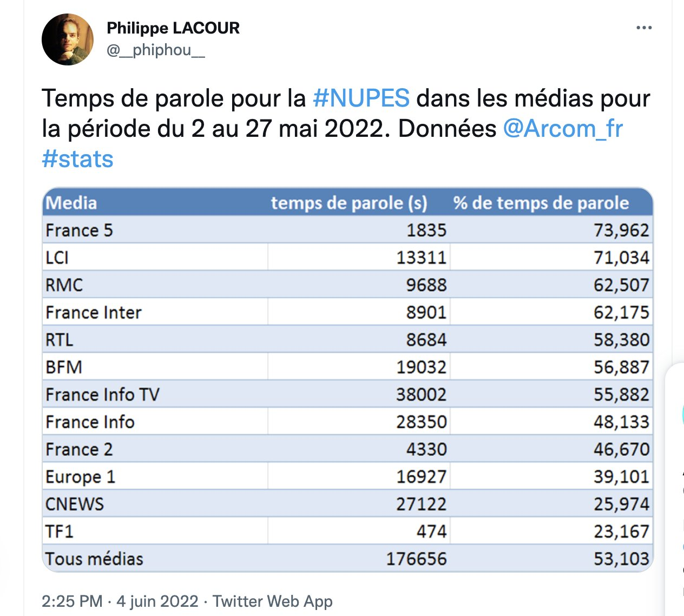Click the Tous médias total row

(347, 558)
